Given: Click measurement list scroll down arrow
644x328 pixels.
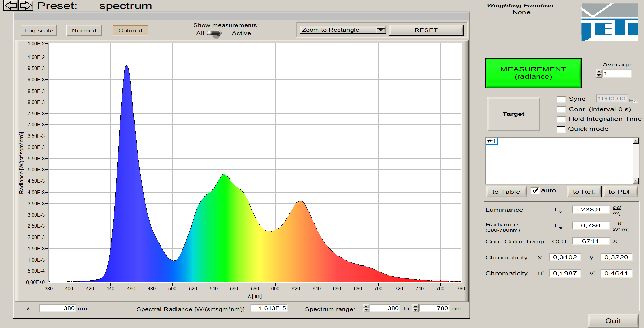Looking at the screenshot, I should click(636, 181).
